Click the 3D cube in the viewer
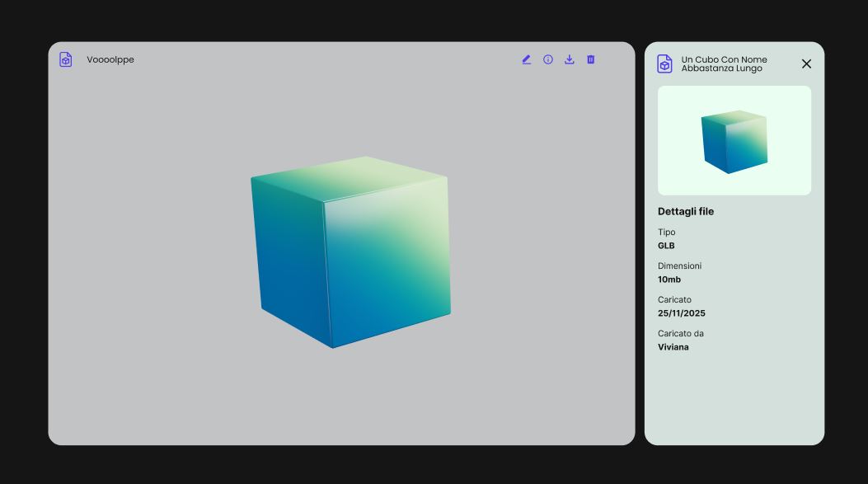Screen dimensions: 868x484 pos(350,251)
